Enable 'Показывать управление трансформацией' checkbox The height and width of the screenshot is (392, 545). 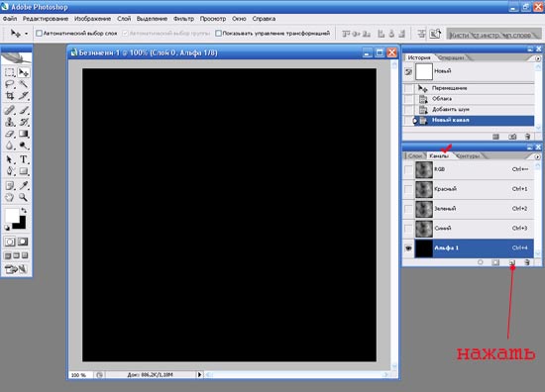[x=218, y=33]
